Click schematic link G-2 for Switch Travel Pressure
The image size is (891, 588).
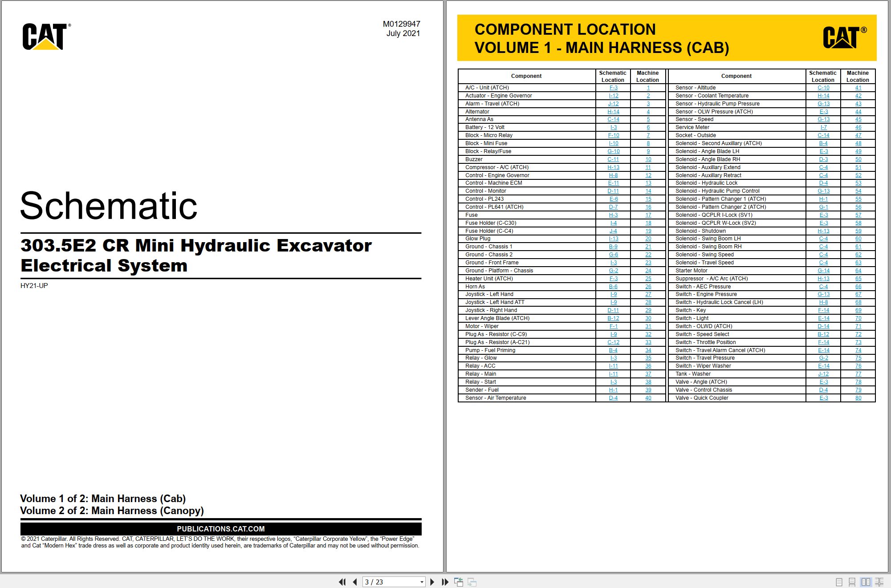coord(823,358)
